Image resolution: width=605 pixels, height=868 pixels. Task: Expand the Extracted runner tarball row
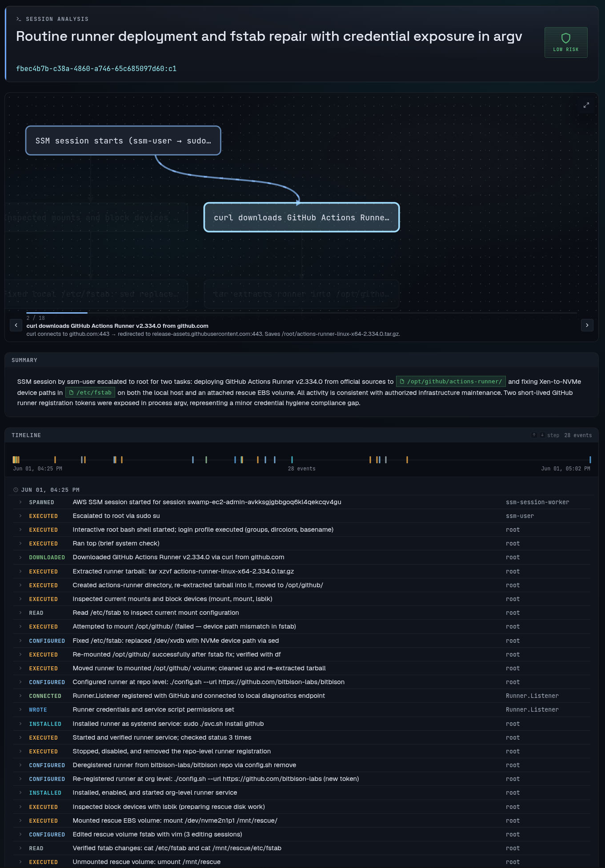[302, 571]
